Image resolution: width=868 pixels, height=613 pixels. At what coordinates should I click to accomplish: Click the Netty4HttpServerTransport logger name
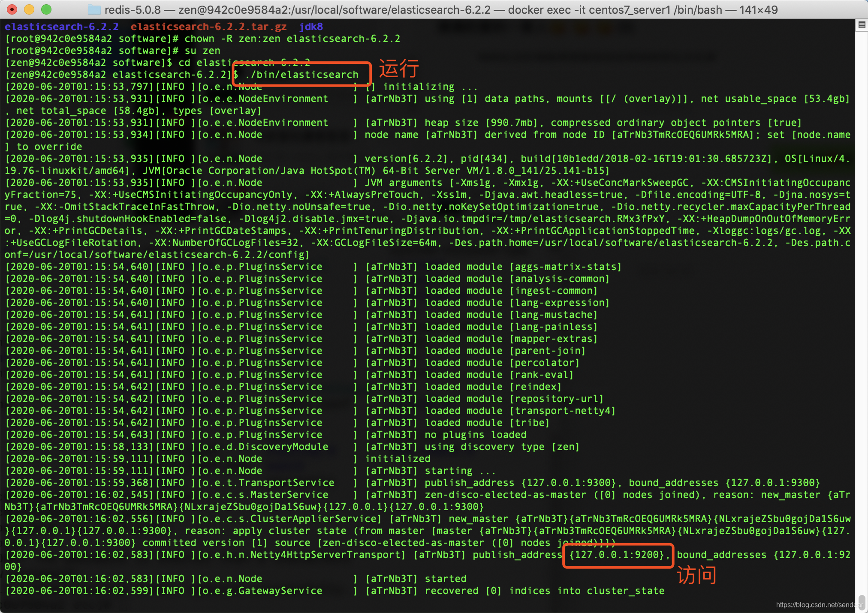[301, 555]
